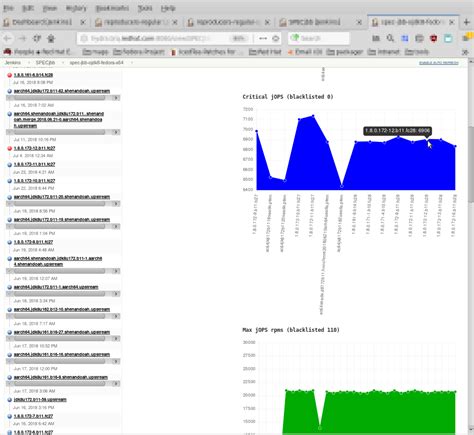Show more bookmarks via the overflow chevron
The height and width of the screenshot is (435, 474).
(465, 52)
